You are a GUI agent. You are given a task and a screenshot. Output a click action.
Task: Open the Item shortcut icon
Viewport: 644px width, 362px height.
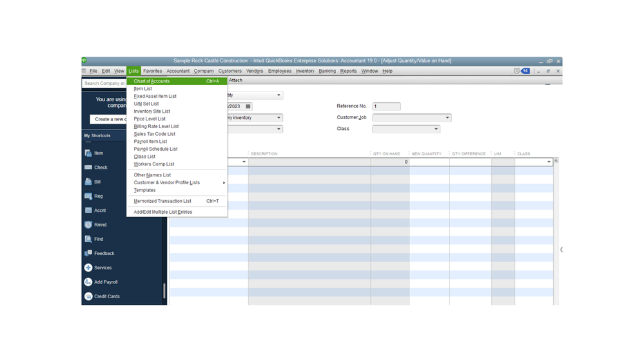pos(88,153)
